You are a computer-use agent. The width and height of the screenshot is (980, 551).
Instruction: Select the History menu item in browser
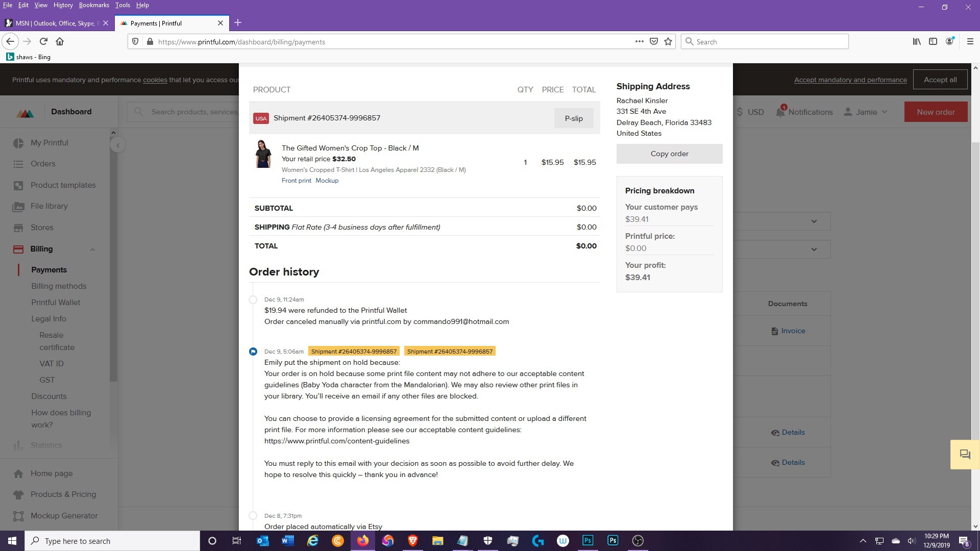pyautogui.click(x=63, y=5)
